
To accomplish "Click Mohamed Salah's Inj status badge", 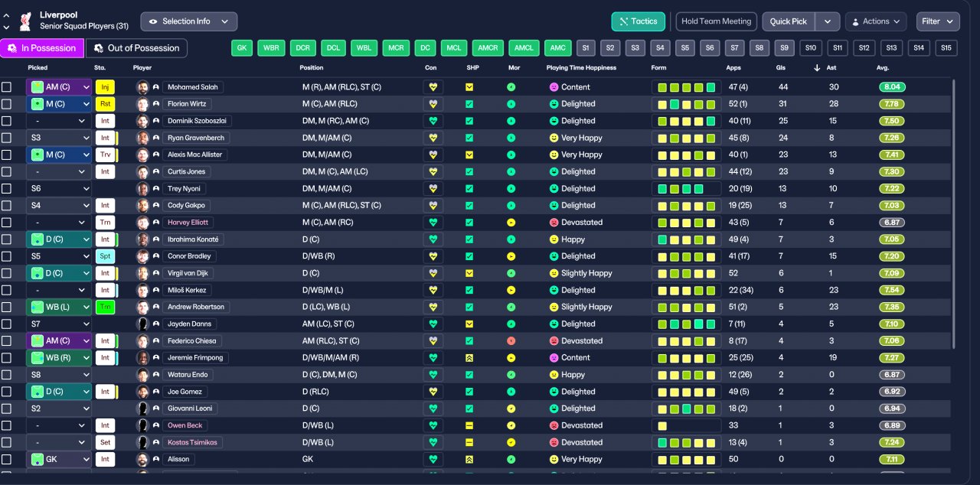I will pyautogui.click(x=105, y=87).
